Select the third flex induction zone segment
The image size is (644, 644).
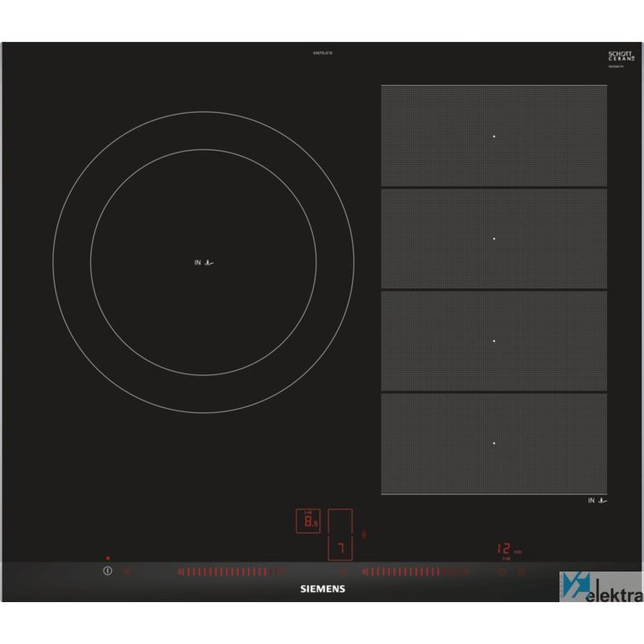tap(493, 341)
